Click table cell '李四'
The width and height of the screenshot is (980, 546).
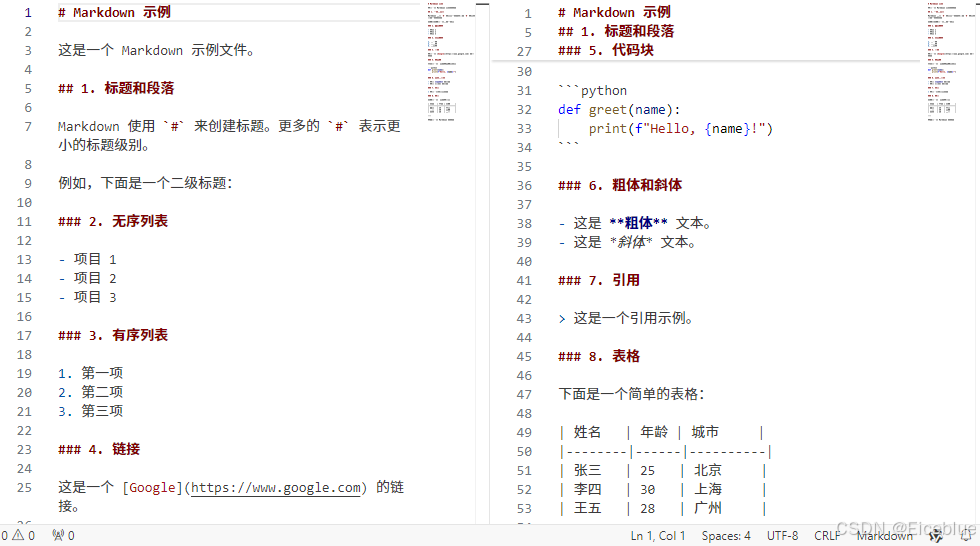click(587, 489)
